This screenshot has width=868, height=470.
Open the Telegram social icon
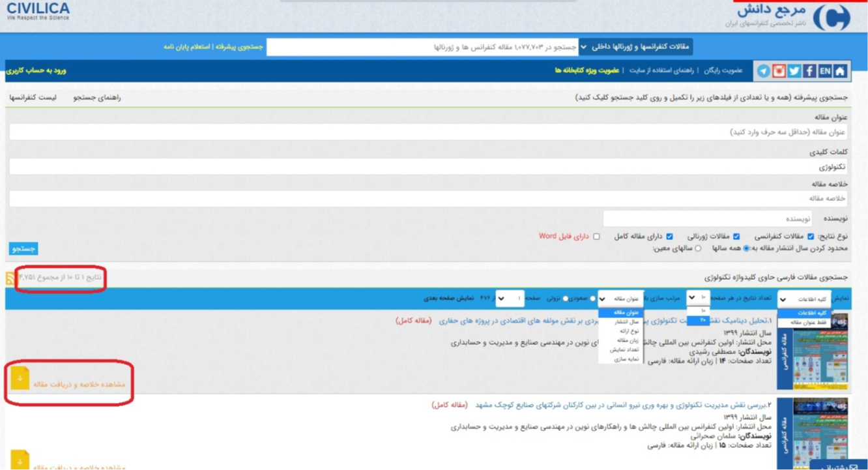(x=763, y=71)
